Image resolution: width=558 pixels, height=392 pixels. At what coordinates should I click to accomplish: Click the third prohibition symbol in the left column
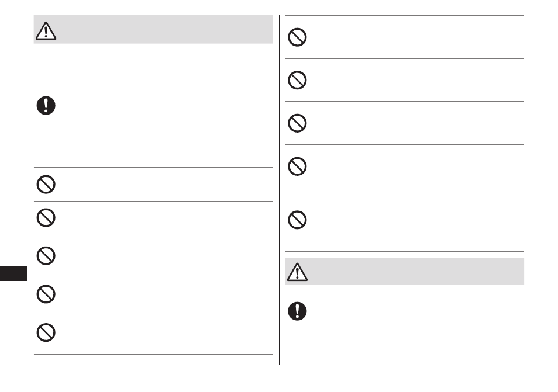(x=46, y=255)
